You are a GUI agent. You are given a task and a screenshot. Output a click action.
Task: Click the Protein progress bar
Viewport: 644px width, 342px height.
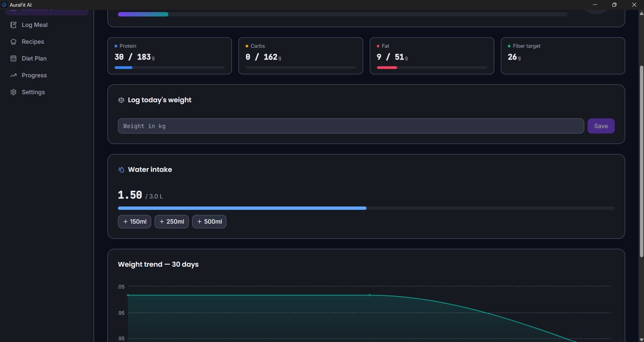click(x=170, y=68)
